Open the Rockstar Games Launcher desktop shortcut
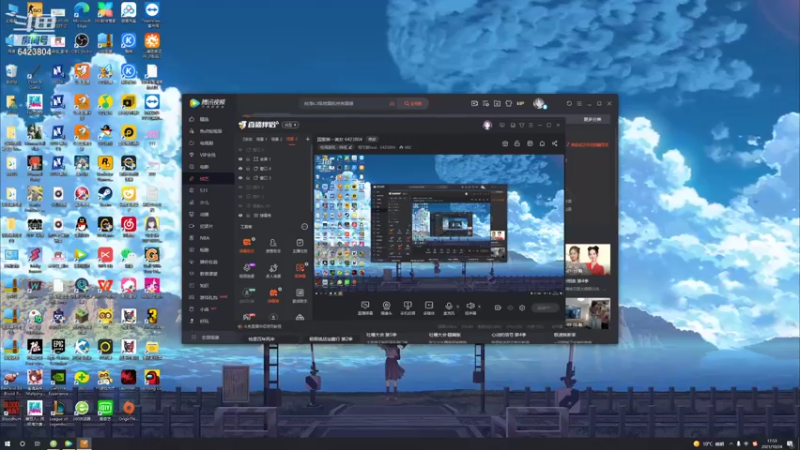800x450 pixels. [105, 167]
